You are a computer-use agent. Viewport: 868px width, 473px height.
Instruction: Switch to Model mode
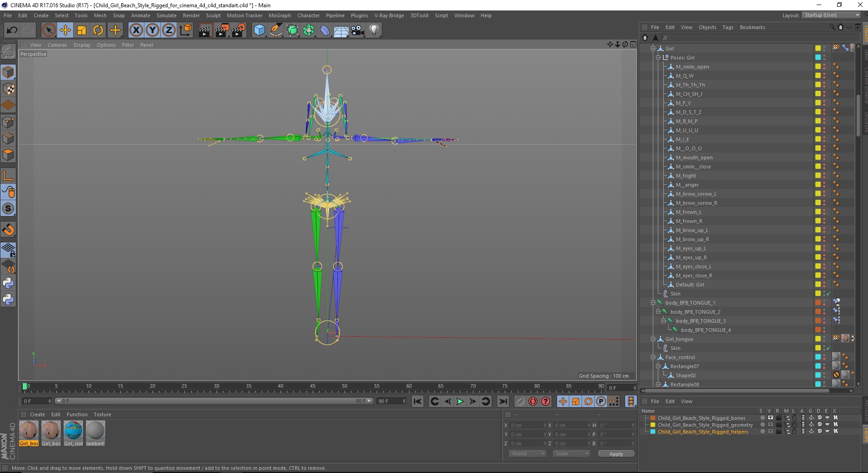click(8, 72)
